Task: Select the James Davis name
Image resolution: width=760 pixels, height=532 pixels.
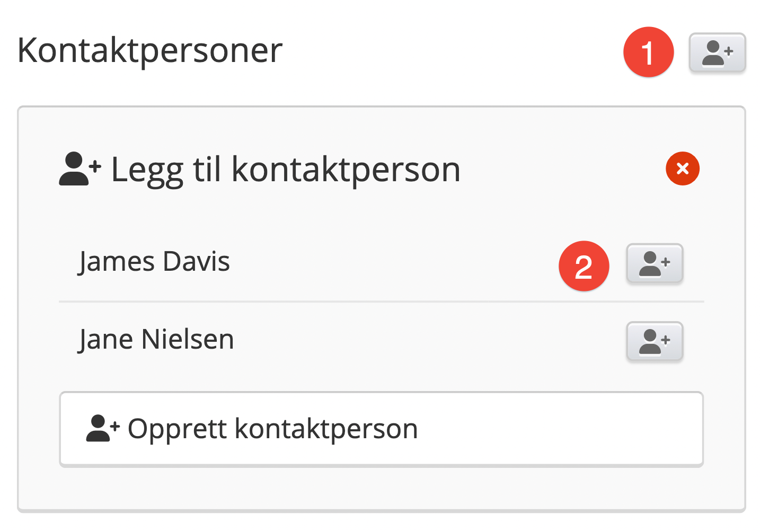Action: pyautogui.click(x=154, y=262)
